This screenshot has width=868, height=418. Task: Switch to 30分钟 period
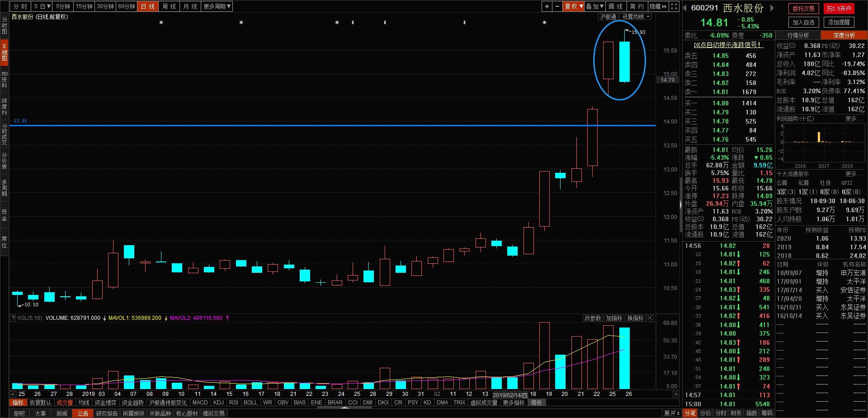pos(105,6)
